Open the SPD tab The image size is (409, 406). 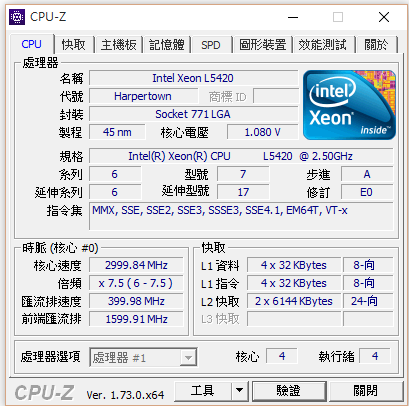211,45
